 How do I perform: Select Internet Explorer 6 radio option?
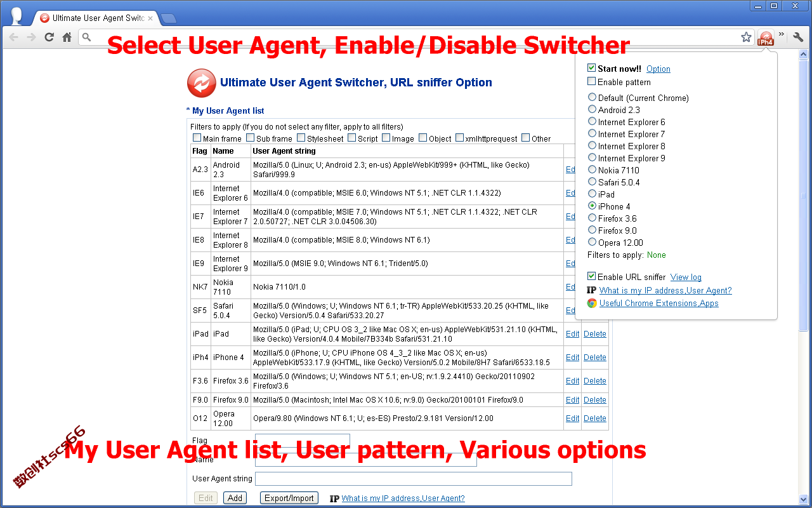[592, 121]
